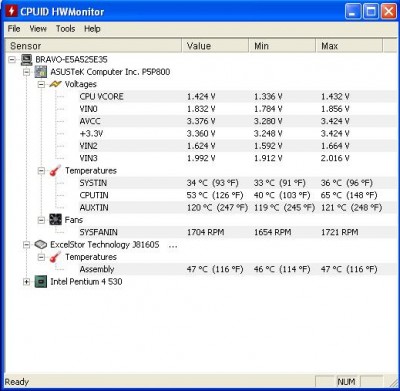Click the Fans group label

coord(74,220)
